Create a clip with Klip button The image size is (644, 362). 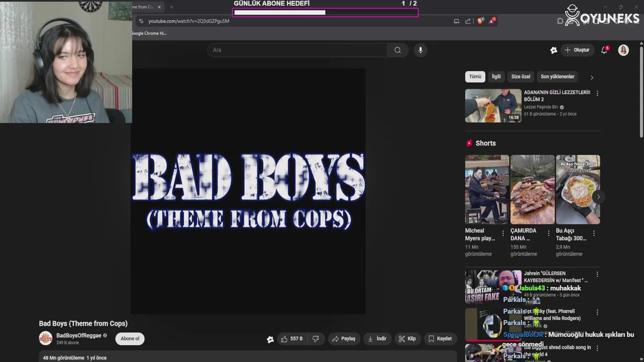point(408,339)
